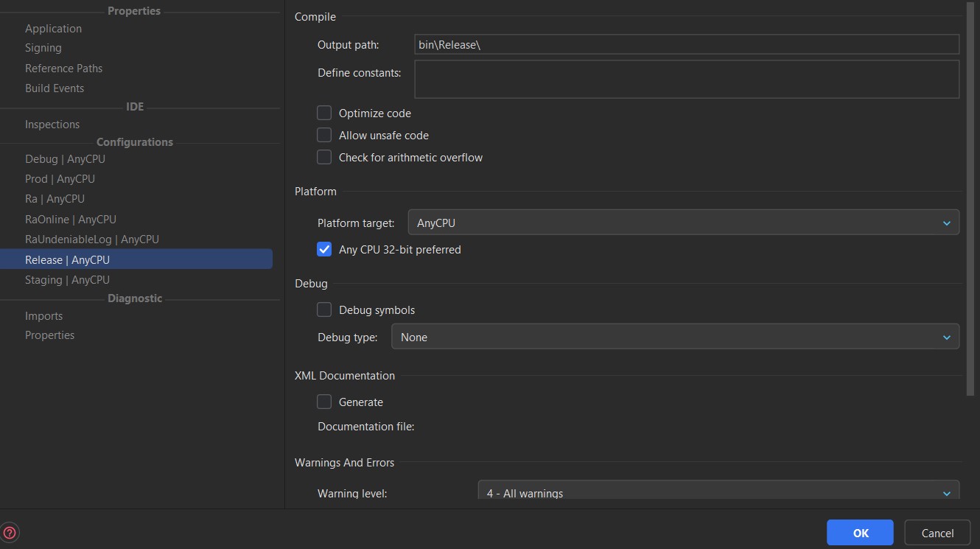
Task: Select Application in the Properties list
Action: [x=53, y=28]
